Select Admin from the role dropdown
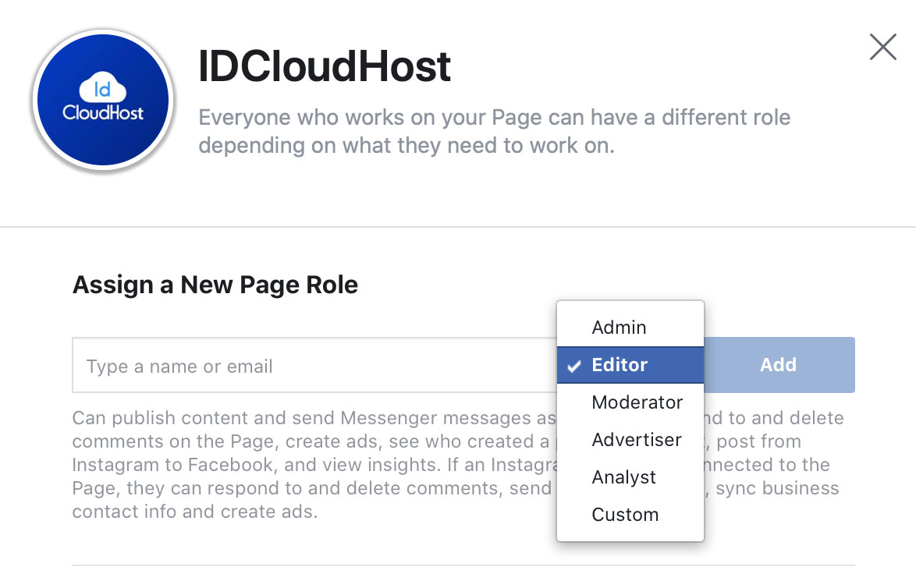This screenshot has width=916, height=588. click(x=619, y=327)
